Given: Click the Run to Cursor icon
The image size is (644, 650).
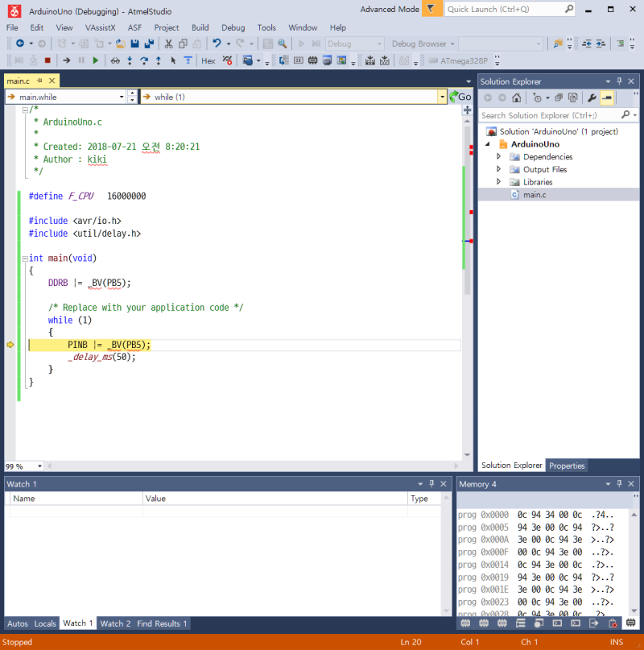Looking at the screenshot, I should [x=173, y=60].
